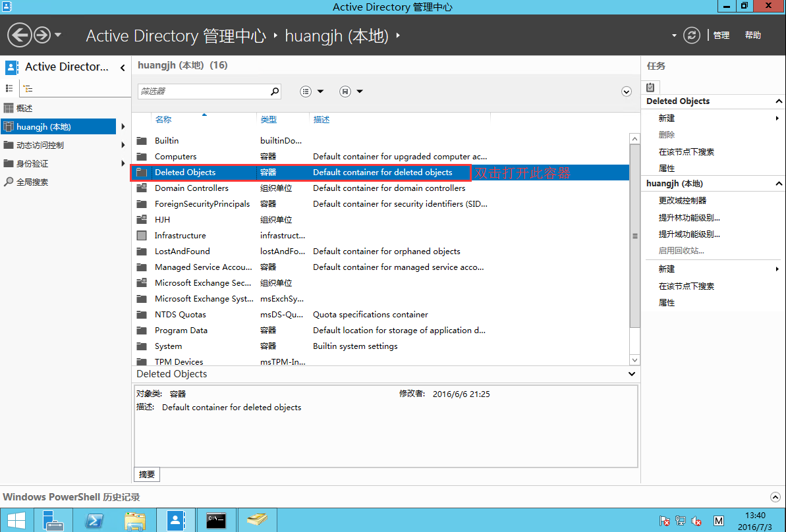This screenshot has width=786, height=532.
Task: Collapse the Deleted Objects preview pane
Action: [x=632, y=374]
